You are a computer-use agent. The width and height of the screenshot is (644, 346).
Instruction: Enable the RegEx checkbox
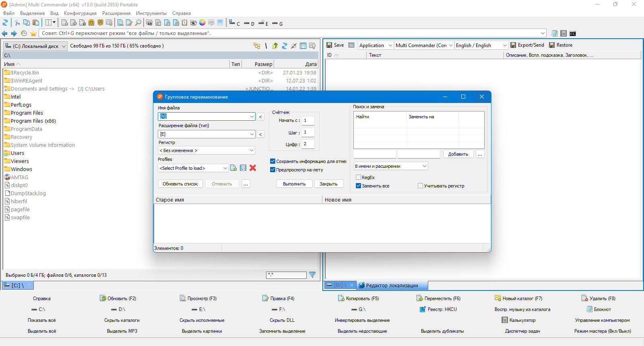358,177
